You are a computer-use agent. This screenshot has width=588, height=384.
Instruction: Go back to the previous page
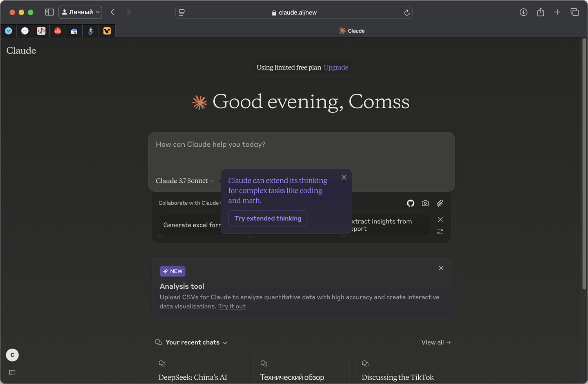(113, 12)
